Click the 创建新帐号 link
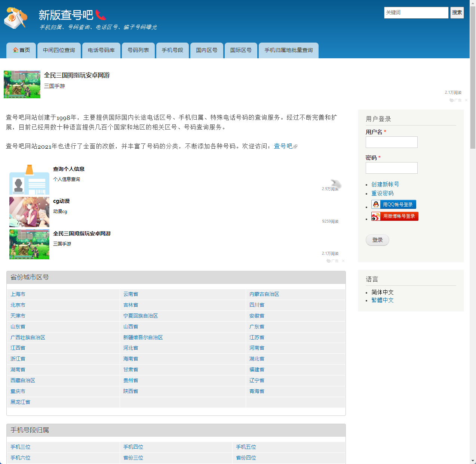Screen dimensions: 476x464 385,184
